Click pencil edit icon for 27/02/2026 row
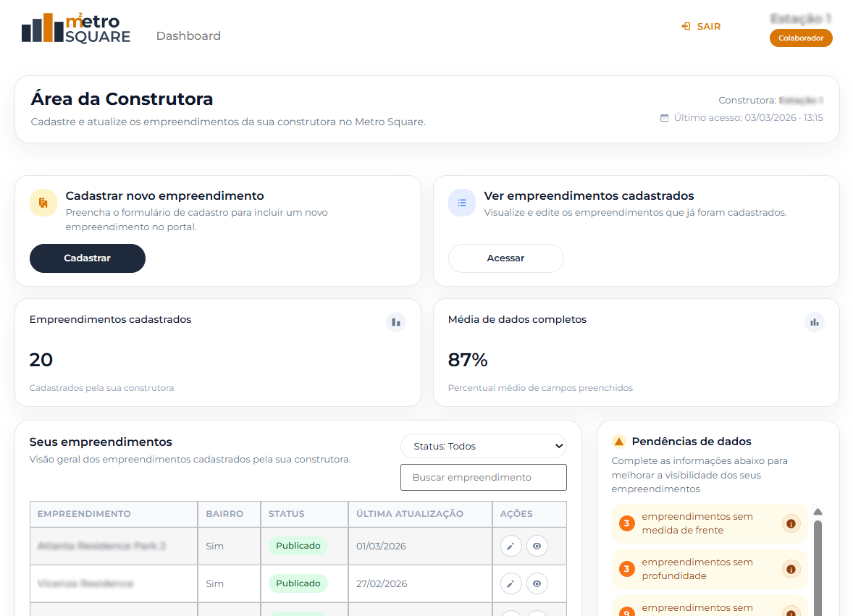The image size is (853, 616). (x=510, y=583)
